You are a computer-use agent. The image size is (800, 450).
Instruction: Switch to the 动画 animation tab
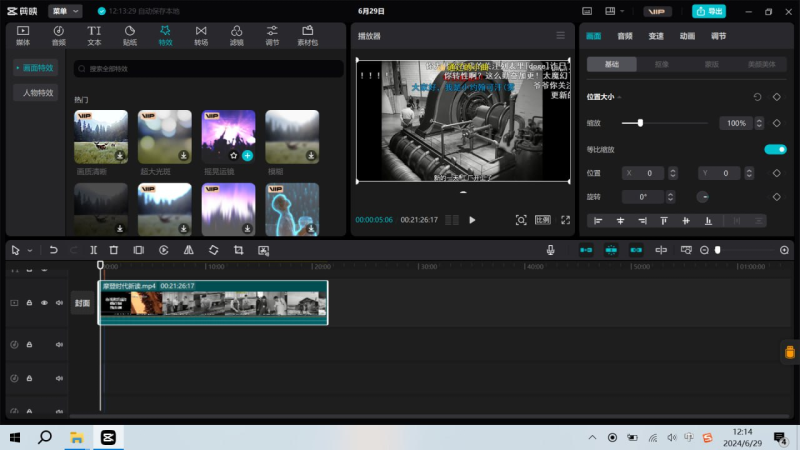[x=687, y=36]
